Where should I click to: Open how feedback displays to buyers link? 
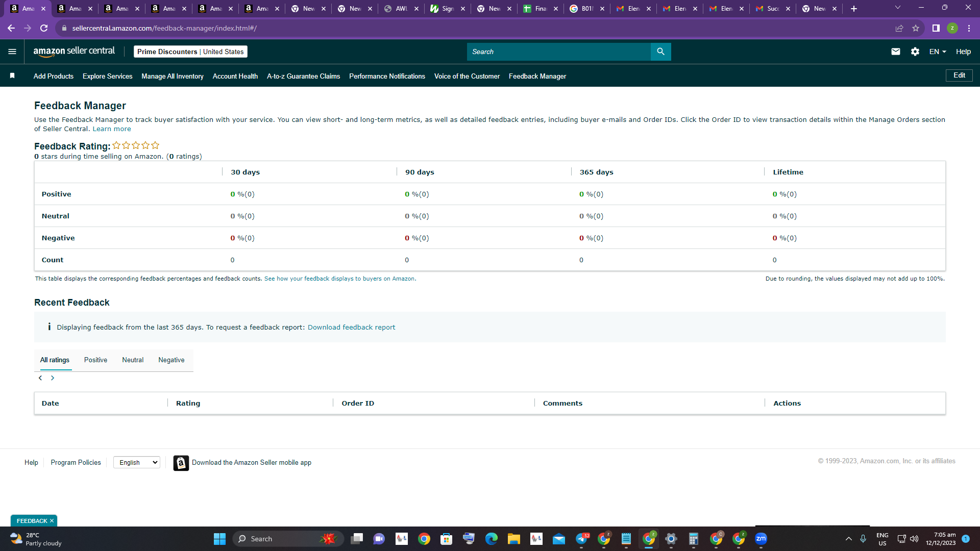(340, 279)
